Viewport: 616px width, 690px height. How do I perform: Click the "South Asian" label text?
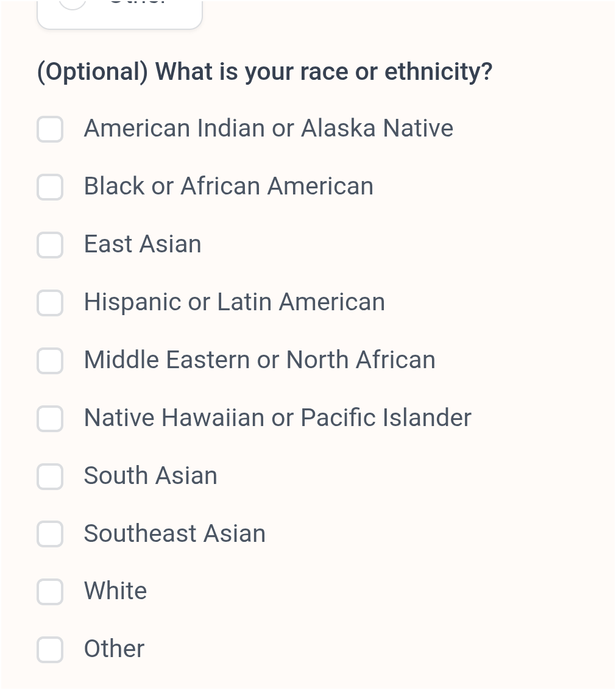150,476
